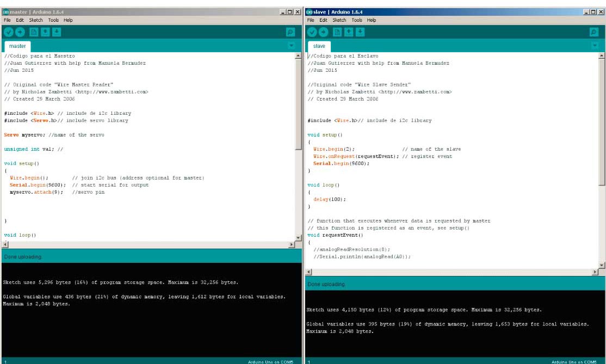Open tab dropdown arrow in master window
The width and height of the screenshot is (606, 364).
(x=292, y=46)
